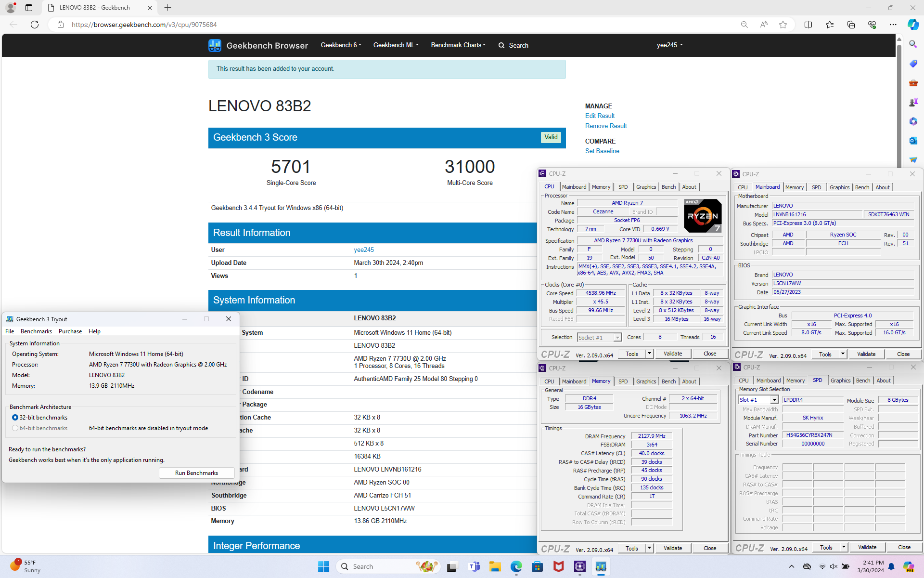Open Slot #1 dropdown in SPD window

pyautogui.click(x=758, y=400)
